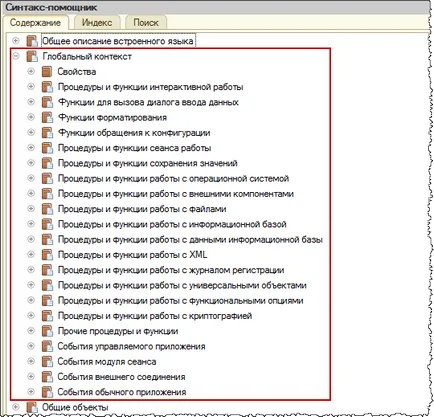
Task: Expand Процедуры и функции работы с криптографией
Action: click(x=31, y=316)
